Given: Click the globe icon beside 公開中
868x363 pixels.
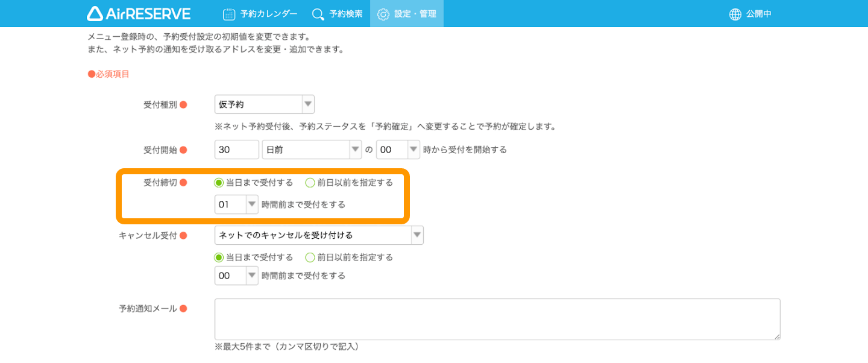Looking at the screenshot, I should pyautogui.click(x=735, y=14).
